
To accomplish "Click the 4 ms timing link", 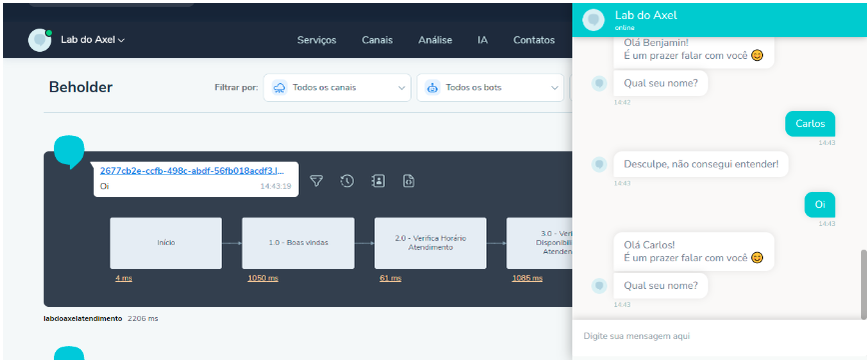I will coord(124,278).
